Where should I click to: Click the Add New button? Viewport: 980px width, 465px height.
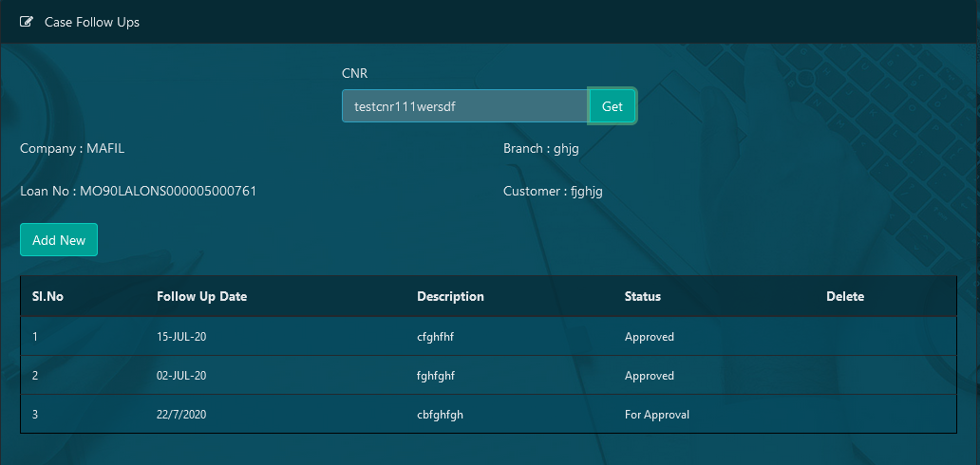pyautogui.click(x=59, y=240)
